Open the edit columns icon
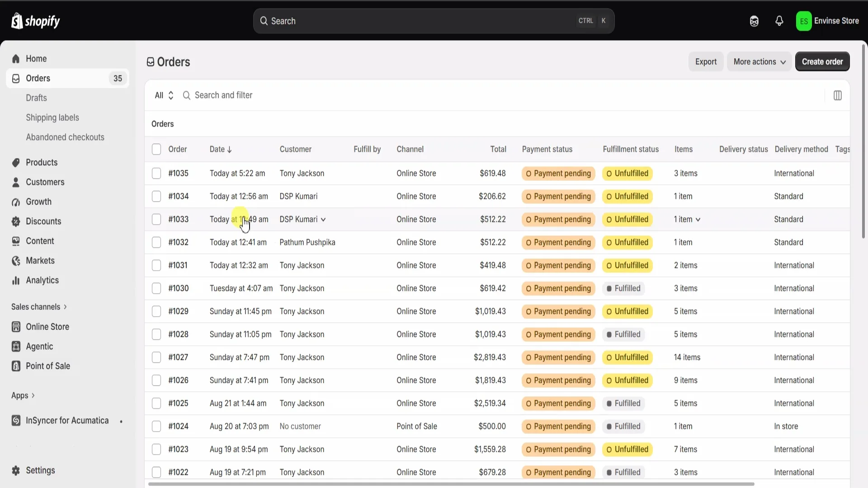Viewport: 868px width, 488px height. tap(837, 95)
